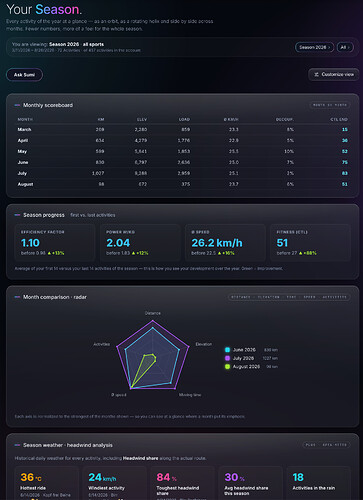Toggle June 2026 cyan legend swatch

click(227, 350)
